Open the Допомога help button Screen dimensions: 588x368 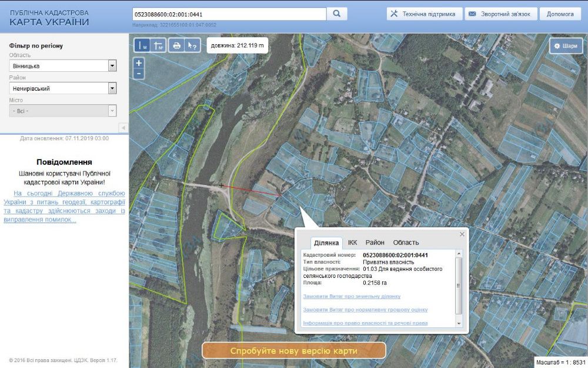560,14
